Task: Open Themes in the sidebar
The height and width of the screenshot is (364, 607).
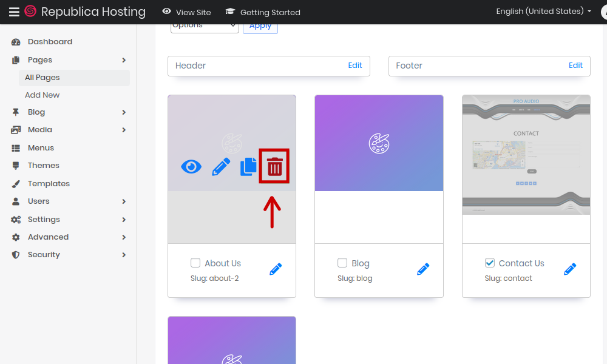Action: tap(43, 166)
